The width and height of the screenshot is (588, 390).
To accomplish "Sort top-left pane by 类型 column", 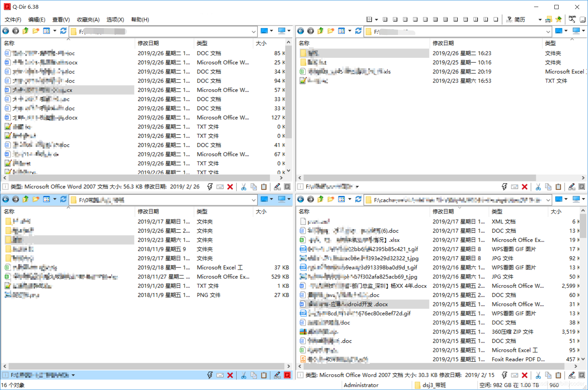I will (x=223, y=43).
